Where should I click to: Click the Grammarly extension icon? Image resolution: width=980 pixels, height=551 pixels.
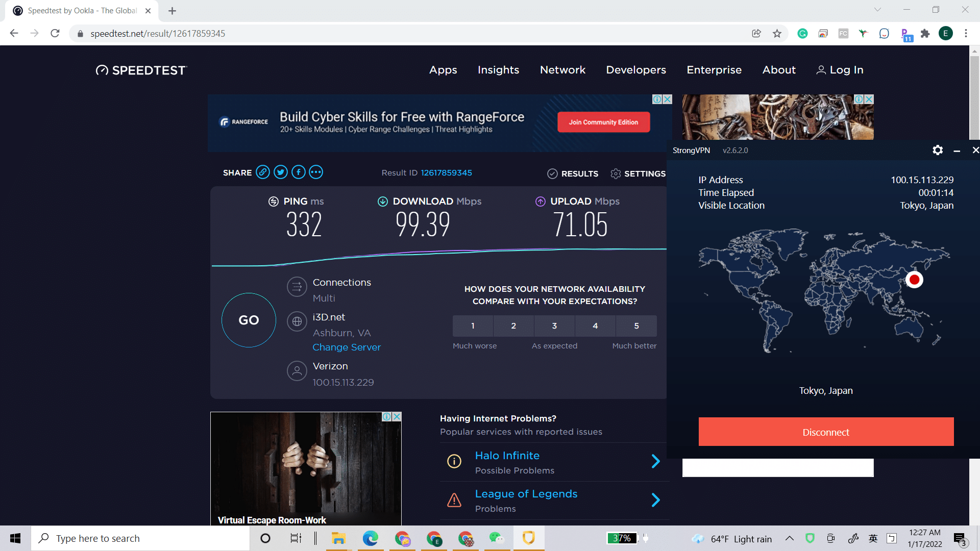pyautogui.click(x=802, y=34)
